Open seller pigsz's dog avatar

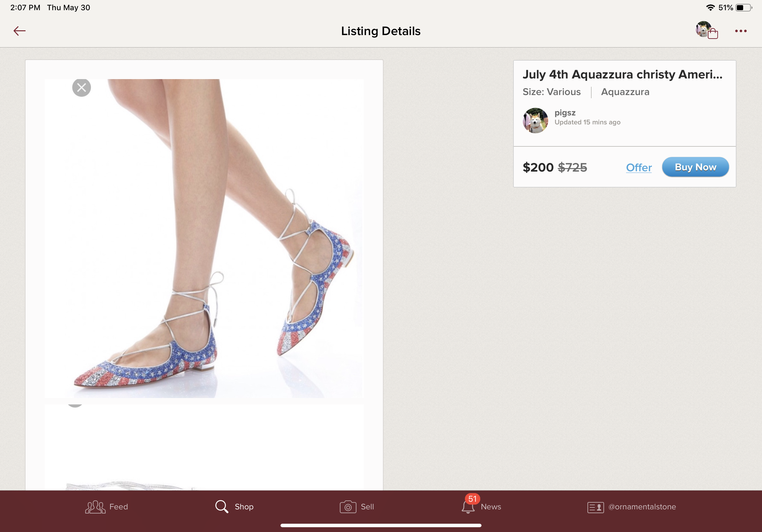[x=535, y=120]
